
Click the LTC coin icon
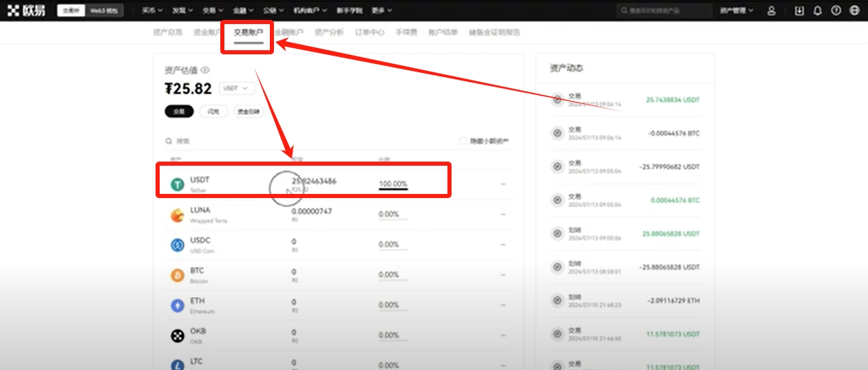(x=178, y=364)
